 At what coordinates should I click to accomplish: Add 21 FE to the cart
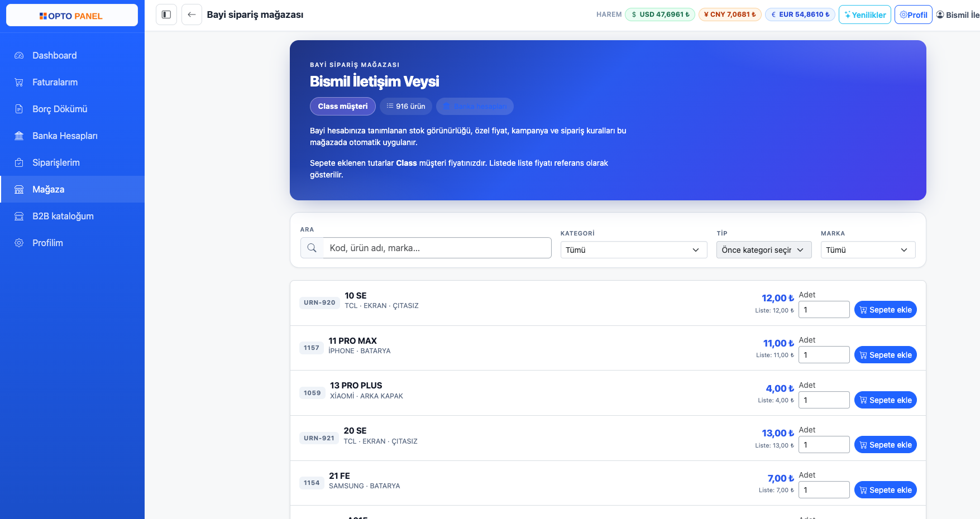click(886, 490)
